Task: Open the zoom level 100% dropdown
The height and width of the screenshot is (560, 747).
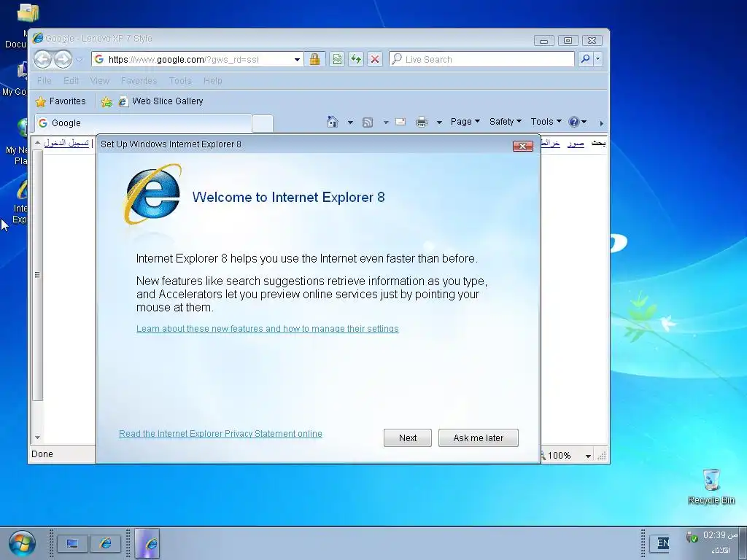Action: coord(588,456)
